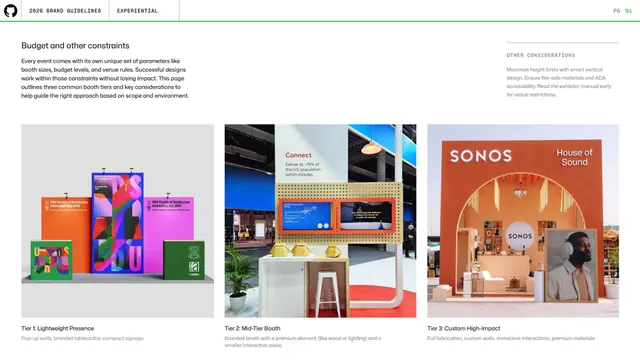Click the man with headphones portrait
The height and width of the screenshot is (360, 640).
pos(571,266)
